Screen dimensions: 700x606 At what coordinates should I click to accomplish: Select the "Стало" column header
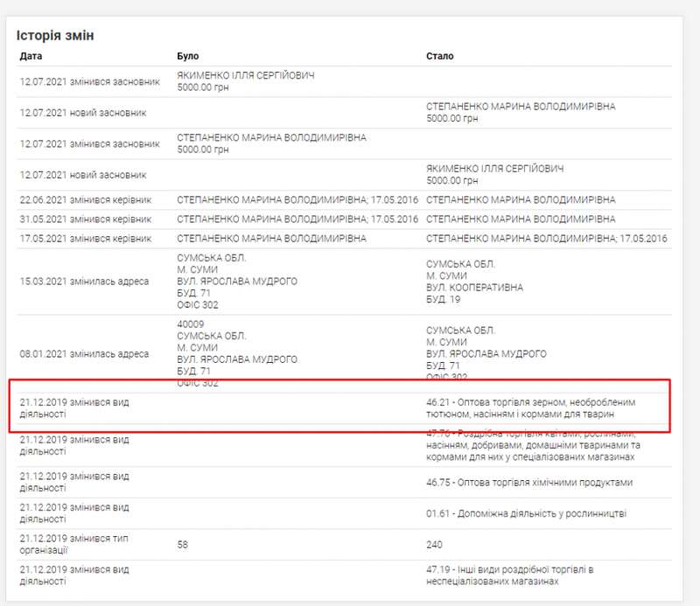(439, 56)
